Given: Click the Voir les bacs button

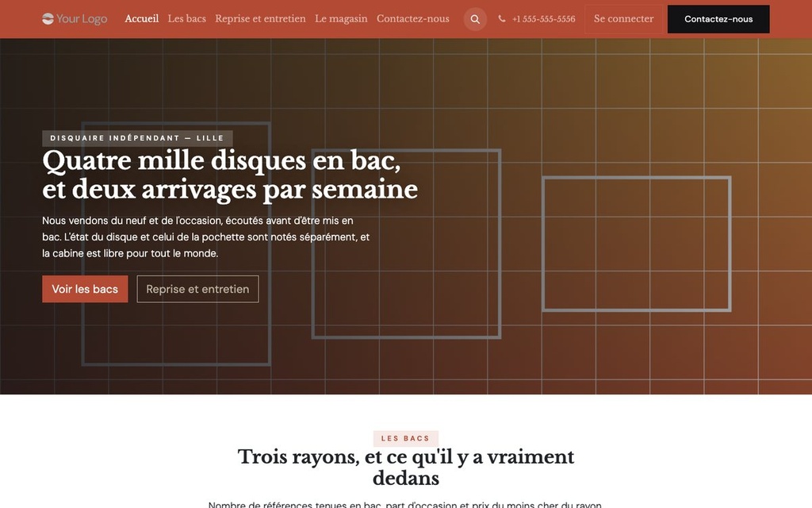Looking at the screenshot, I should pyautogui.click(x=85, y=289).
